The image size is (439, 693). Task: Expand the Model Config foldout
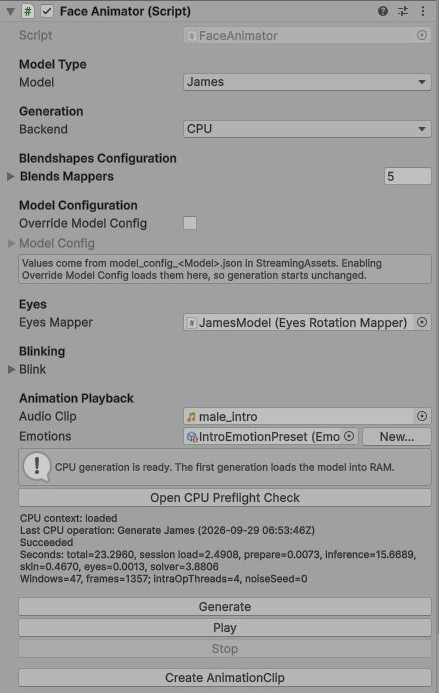[x=11, y=243]
